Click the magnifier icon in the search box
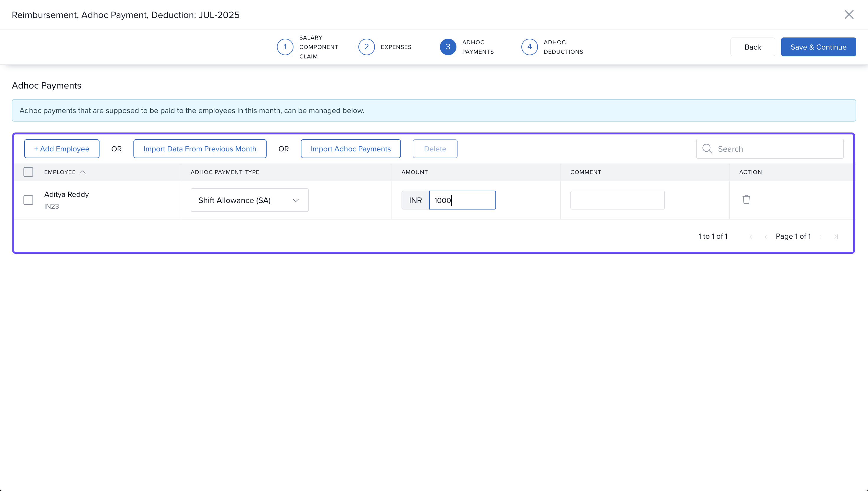The width and height of the screenshot is (868, 491). click(707, 149)
